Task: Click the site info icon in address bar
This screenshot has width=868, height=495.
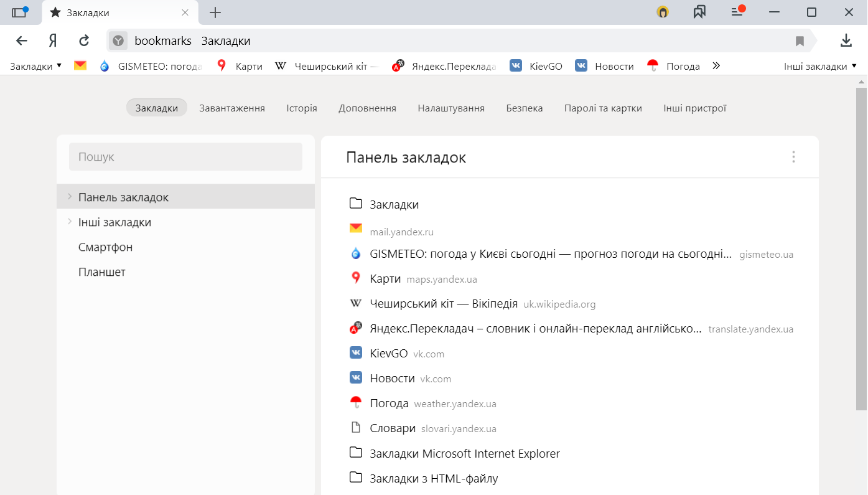Action: pyautogui.click(x=118, y=41)
